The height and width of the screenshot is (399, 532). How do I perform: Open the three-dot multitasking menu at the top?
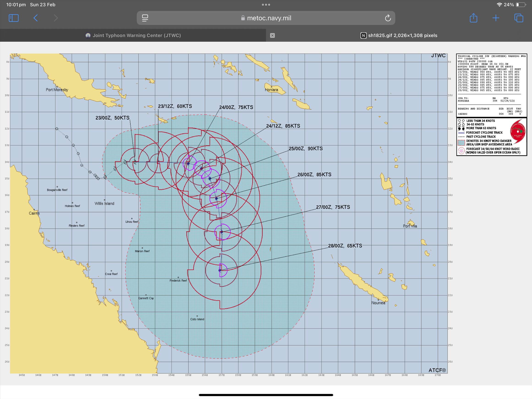pyautogui.click(x=266, y=5)
